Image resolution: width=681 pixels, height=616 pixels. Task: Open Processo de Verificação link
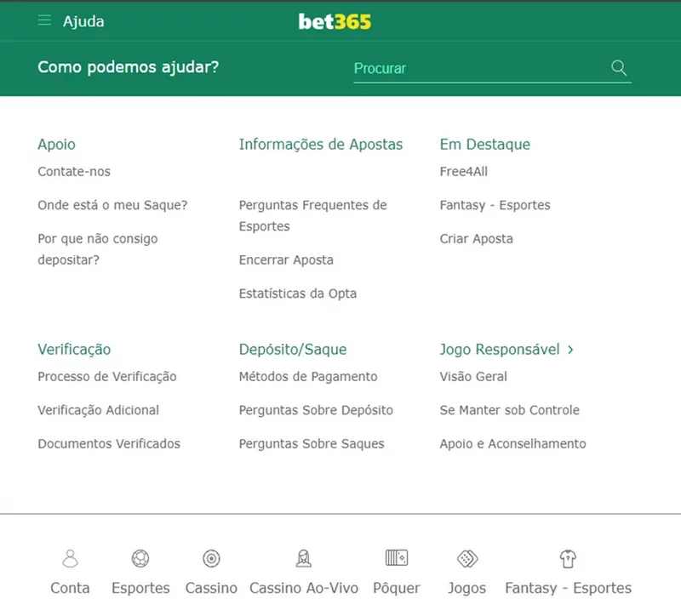[x=107, y=377]
